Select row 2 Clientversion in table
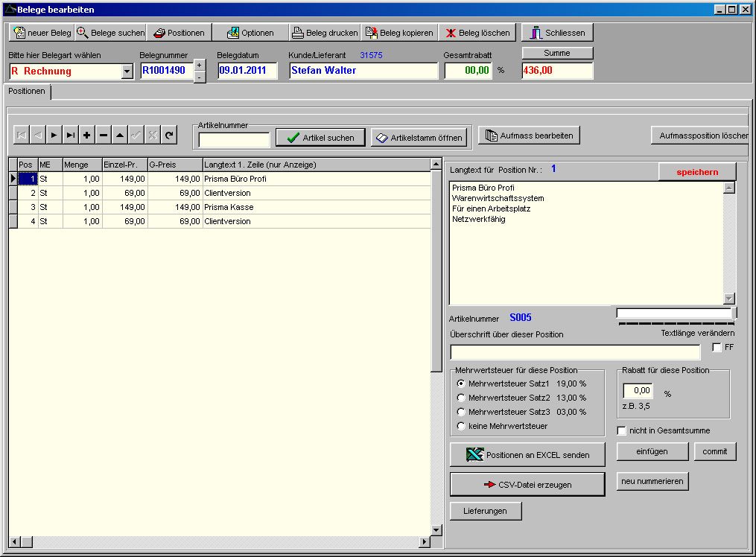756x557 pixels. click(x=220, y=193)
